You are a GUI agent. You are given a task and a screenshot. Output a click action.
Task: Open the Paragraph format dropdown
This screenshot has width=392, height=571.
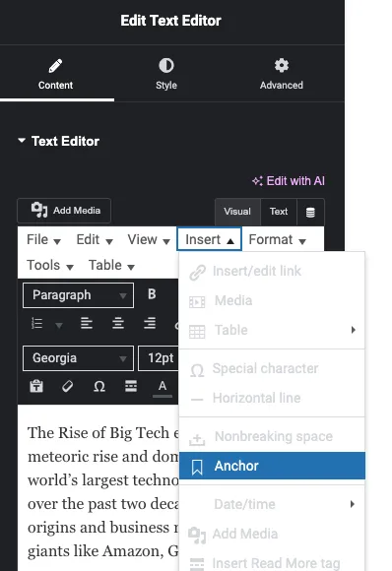[x=78, y=295]
